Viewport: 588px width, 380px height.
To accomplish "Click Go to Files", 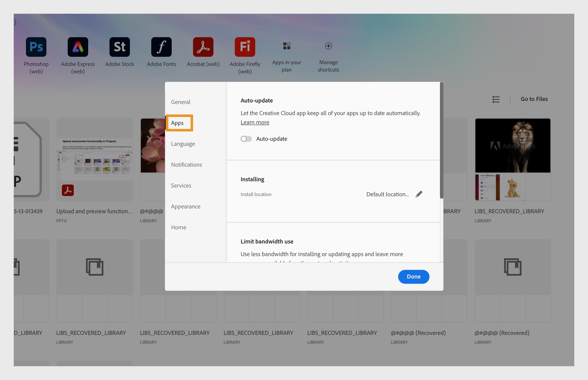I will [x=534, y=99].
